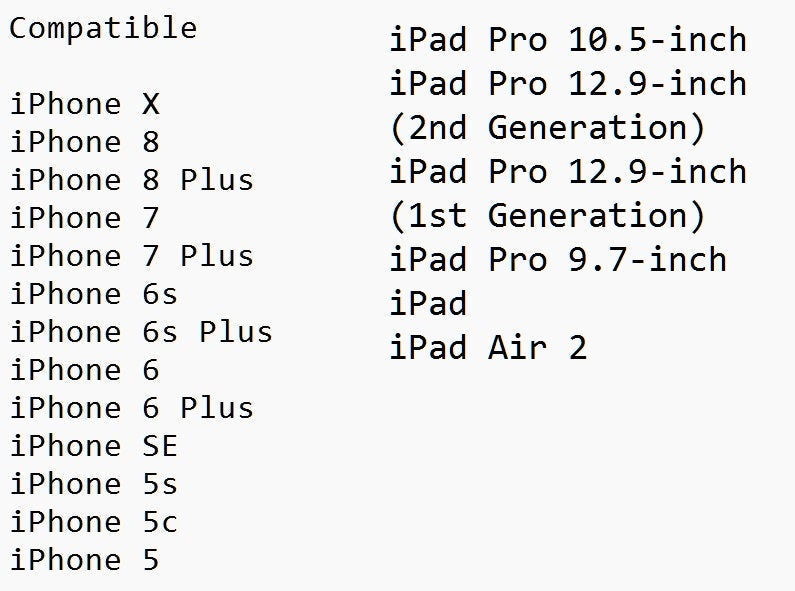This screenshot has width=795, height=591.
Task: Click the plain iPhone 8 entry
Action: [85, 142]
